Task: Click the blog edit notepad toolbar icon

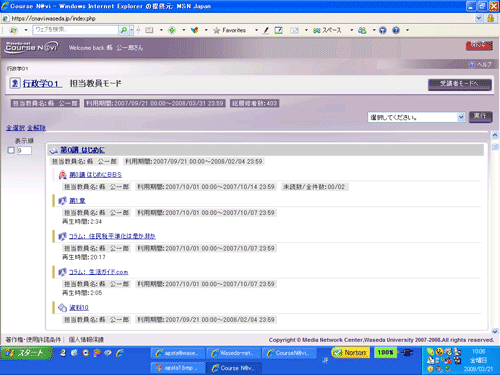Action: coord(279,30)
